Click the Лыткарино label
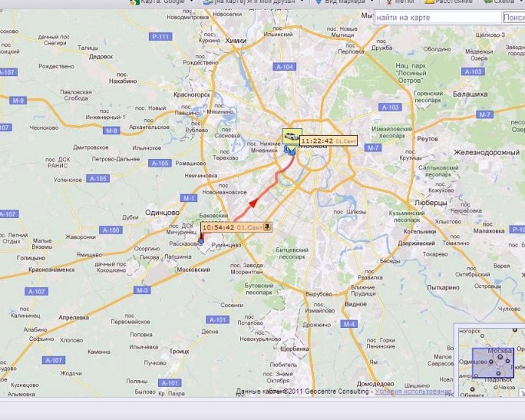Viewport: 525px width, 420px height. click(x=444, y=287)
